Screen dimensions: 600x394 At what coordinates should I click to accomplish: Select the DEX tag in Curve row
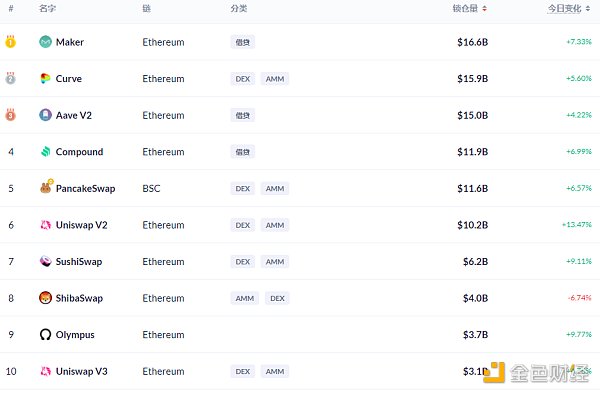tap(243, 79)
